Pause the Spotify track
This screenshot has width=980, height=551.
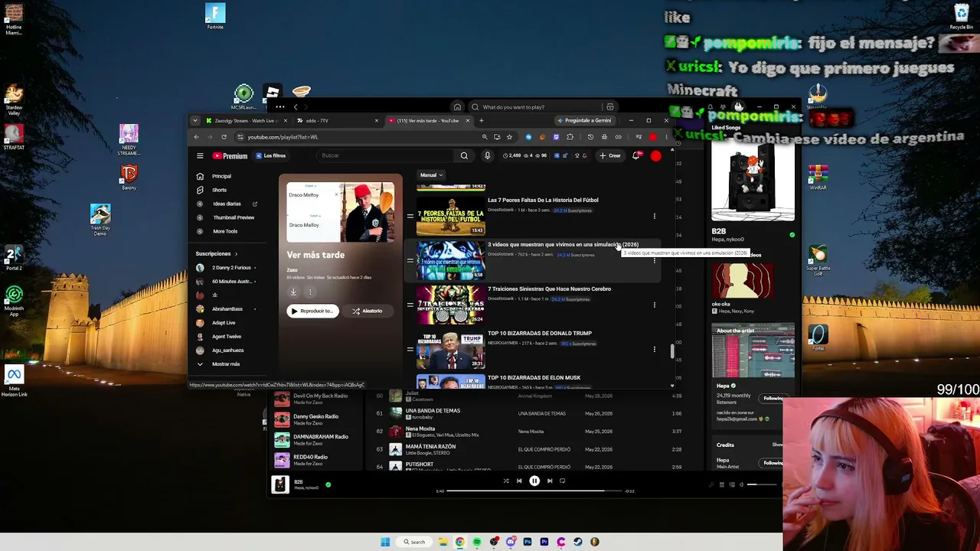click(534, 481)
